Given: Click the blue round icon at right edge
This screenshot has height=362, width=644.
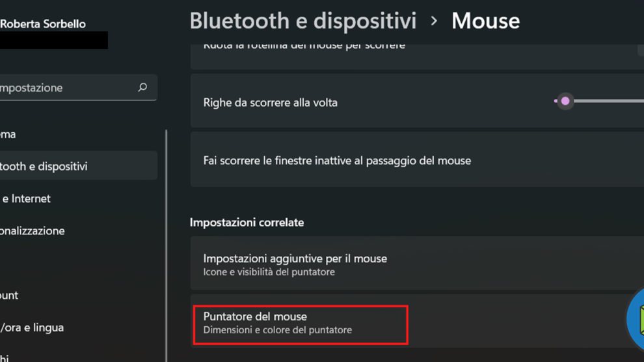Looking at the screenshot, I should (x=635, y=319).
